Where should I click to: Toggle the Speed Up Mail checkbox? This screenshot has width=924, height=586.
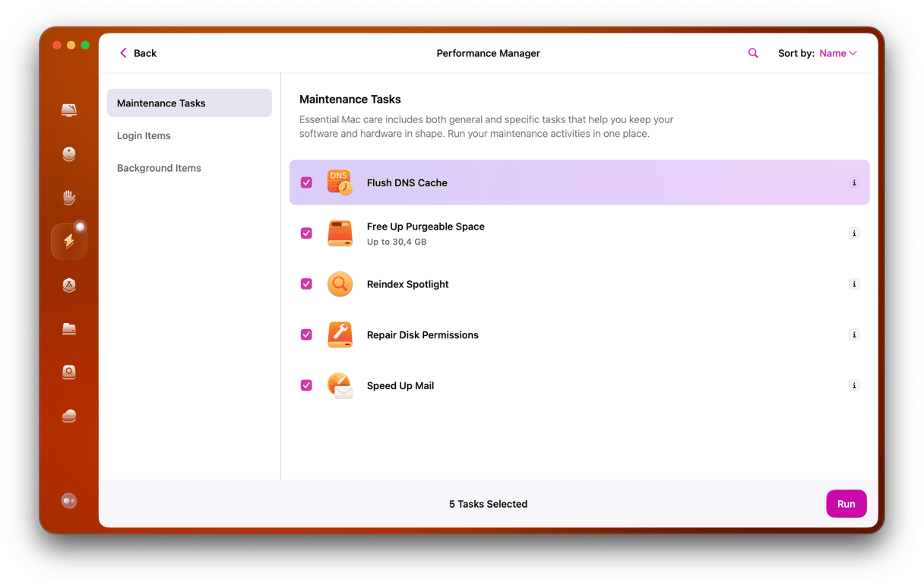[x=306, y=385]
